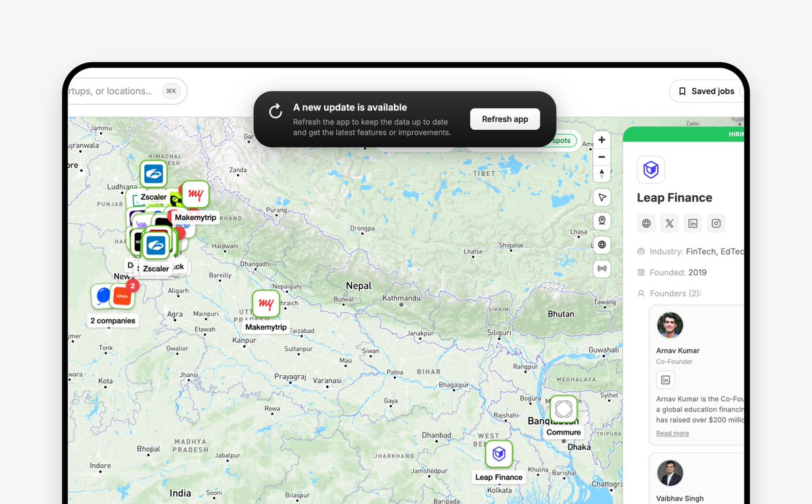This screenshot has height=504, width=812.
Task: Click the name Arnav Kumar
Action: 678,350
